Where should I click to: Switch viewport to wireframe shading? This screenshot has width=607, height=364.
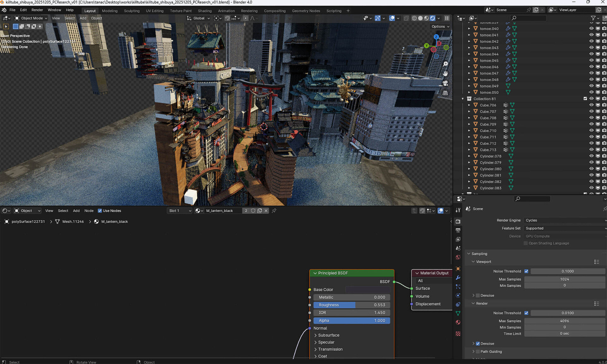pos(414,18)
